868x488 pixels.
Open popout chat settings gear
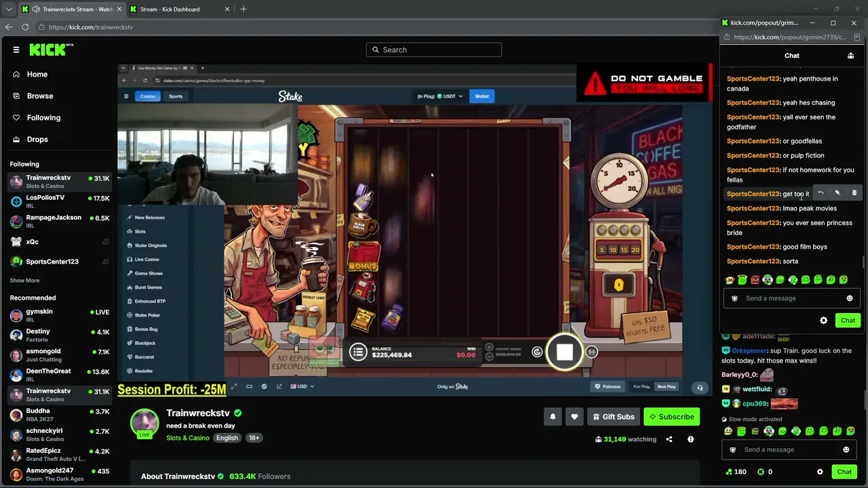824,321
